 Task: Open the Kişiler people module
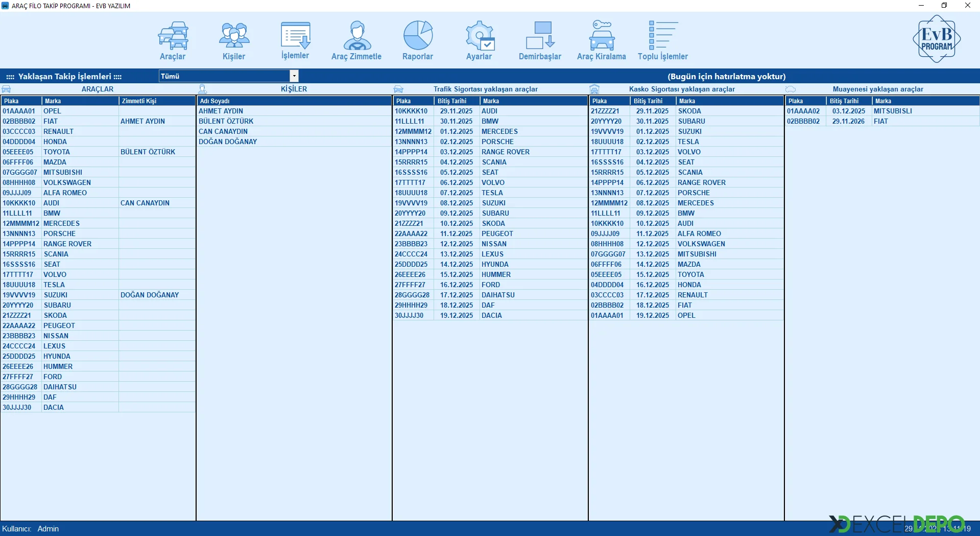[234, 40]
